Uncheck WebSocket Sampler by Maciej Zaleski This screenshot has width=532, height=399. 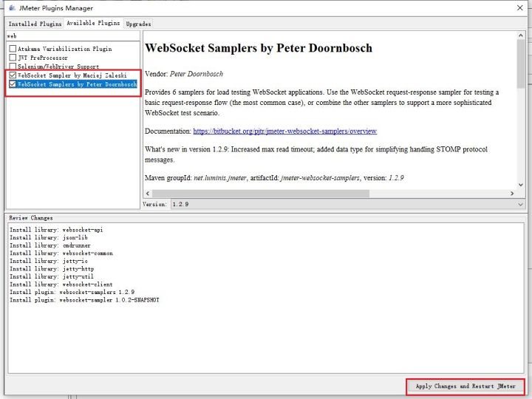(13, 75)
